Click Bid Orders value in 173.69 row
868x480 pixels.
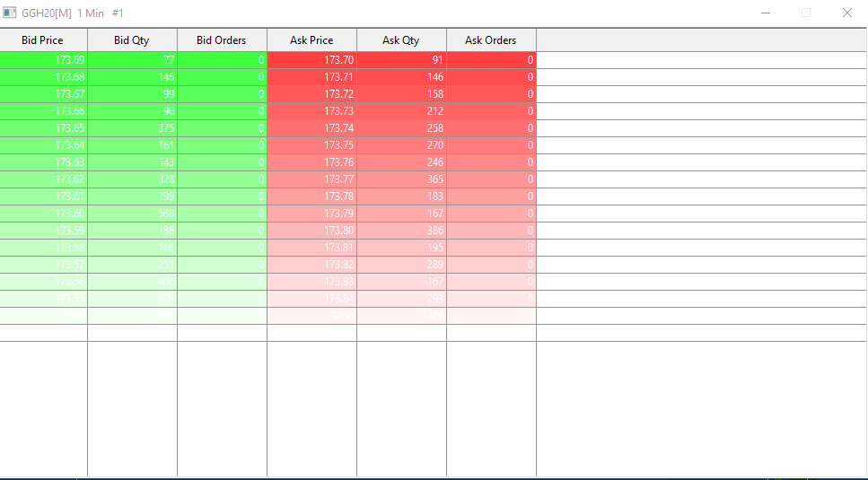[222, 60]
